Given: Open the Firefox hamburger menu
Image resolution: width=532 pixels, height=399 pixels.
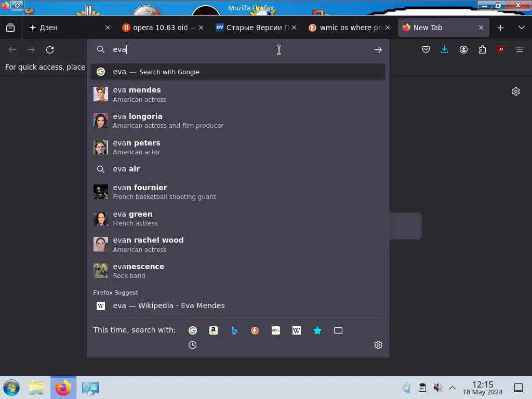Looking at the screenshot, I should click(520, 49).
